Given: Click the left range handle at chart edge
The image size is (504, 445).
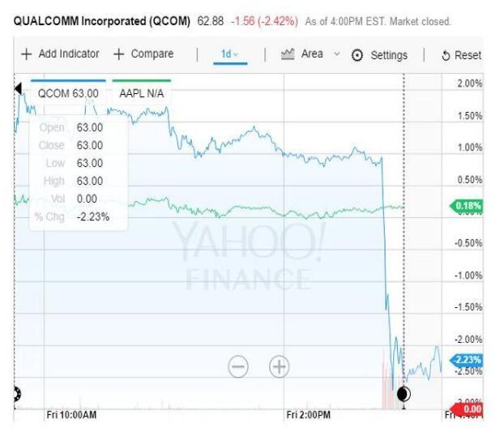Looking at the screenshot, I should click(x=17, y=394).
